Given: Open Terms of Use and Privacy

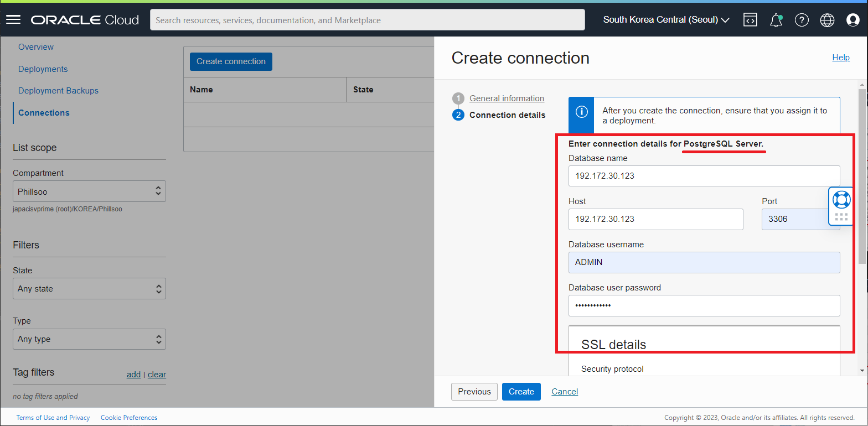Looking at the screenshot, I should [53, 418].
